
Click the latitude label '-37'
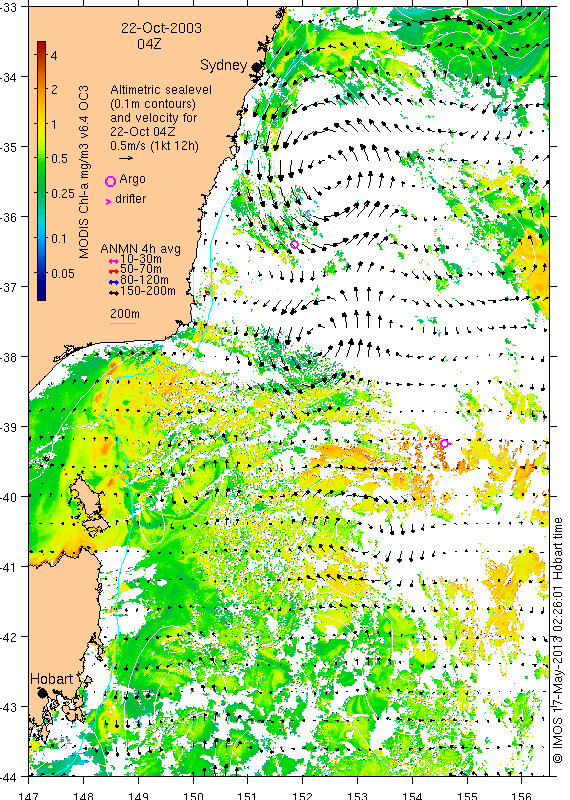click(x=9, y=287)
